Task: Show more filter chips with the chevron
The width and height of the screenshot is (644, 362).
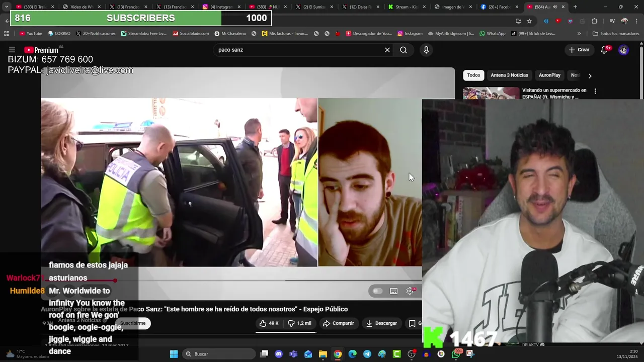Action: 590,75
